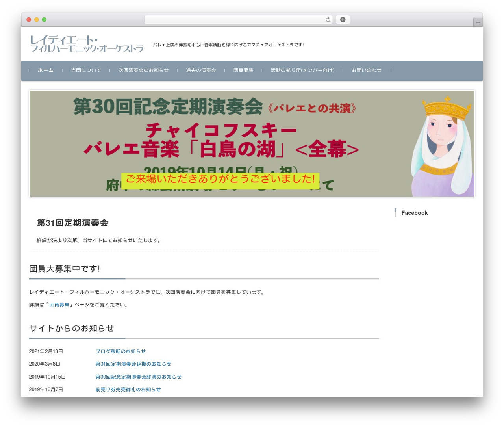This screenshot has width=504, height=427.
Task: Click the サイトからのお知らせ heading
Action: (x=72, y=328)
